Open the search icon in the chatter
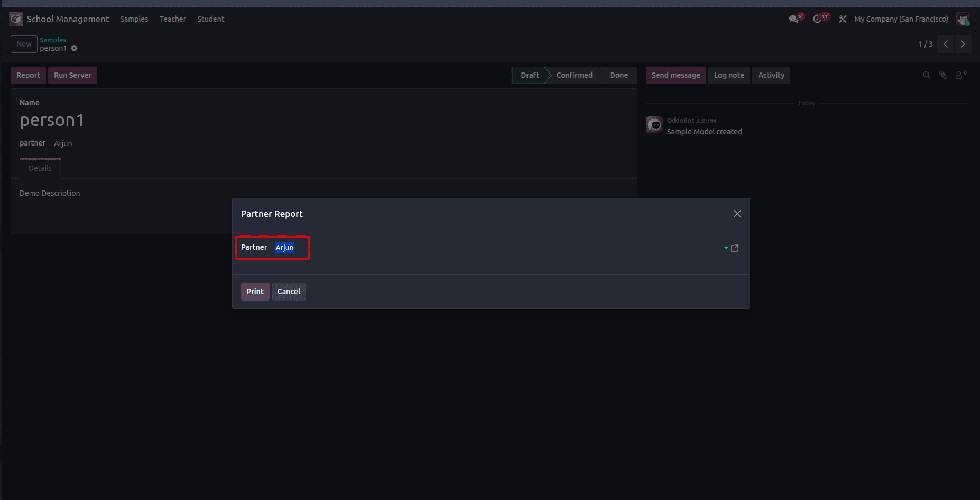This screenshot has width=980, height=500. click(x=926, y=75)
